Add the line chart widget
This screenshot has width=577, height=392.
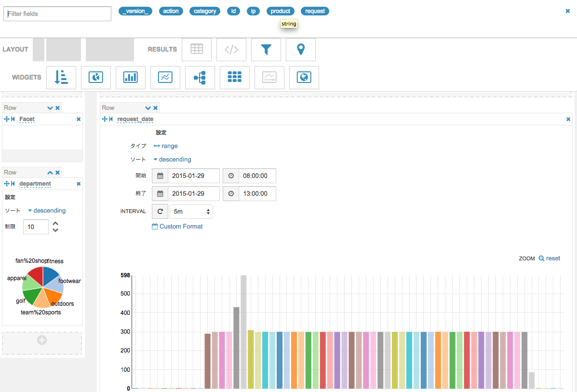[x=165, y=77]
